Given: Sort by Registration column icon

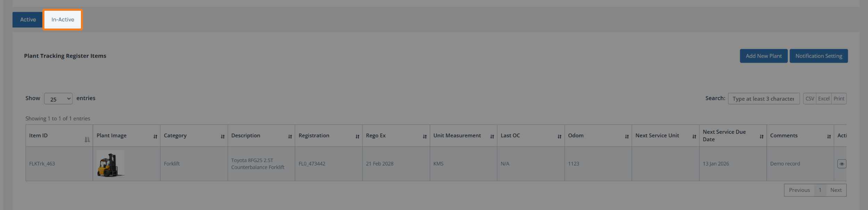Looking at the screenshot, I should [x=357, y=137].
